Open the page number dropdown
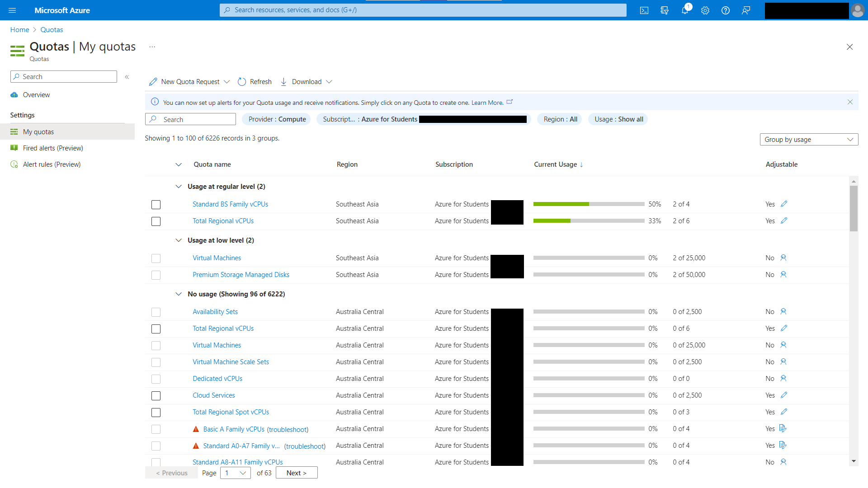This screenshot has height=488, width=868. click(236, 473)
